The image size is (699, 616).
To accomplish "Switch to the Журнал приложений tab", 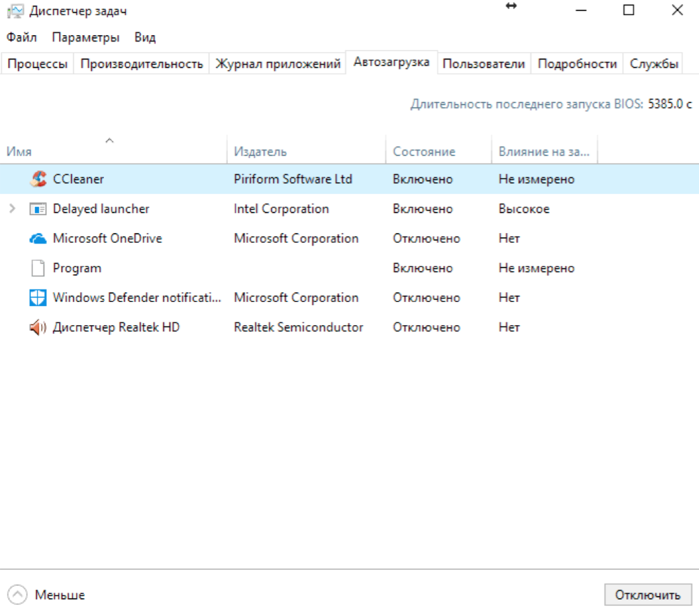I will click(278, 64).
